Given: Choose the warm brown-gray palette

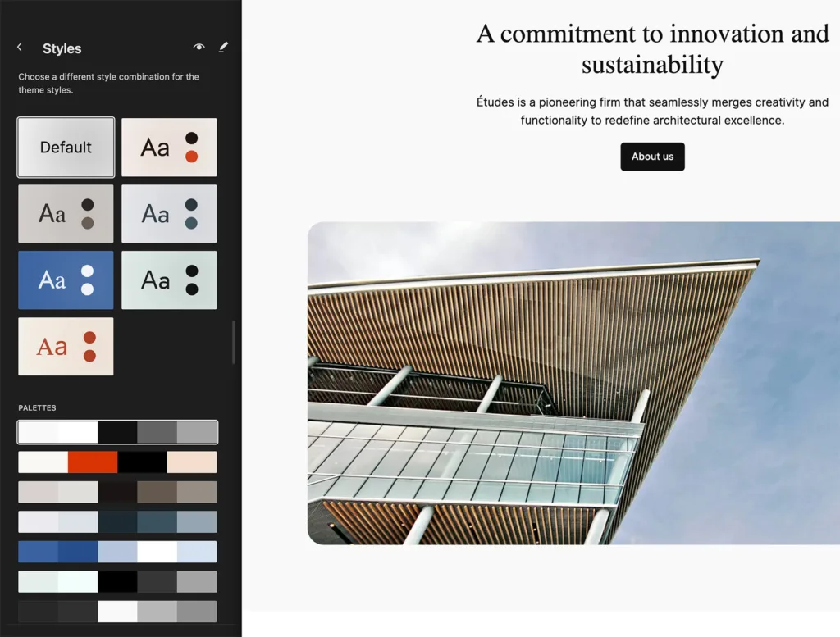Looking at the screenshot, I should click(x=117, y=492).
